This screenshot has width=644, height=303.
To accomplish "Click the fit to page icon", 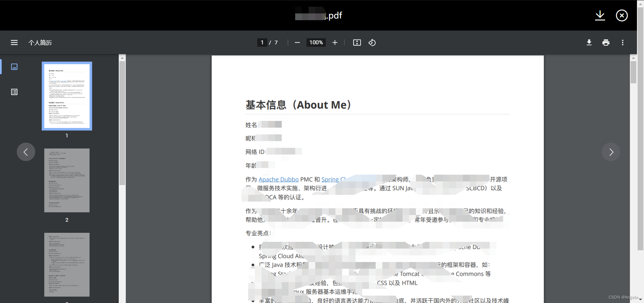I will point(357,43).
